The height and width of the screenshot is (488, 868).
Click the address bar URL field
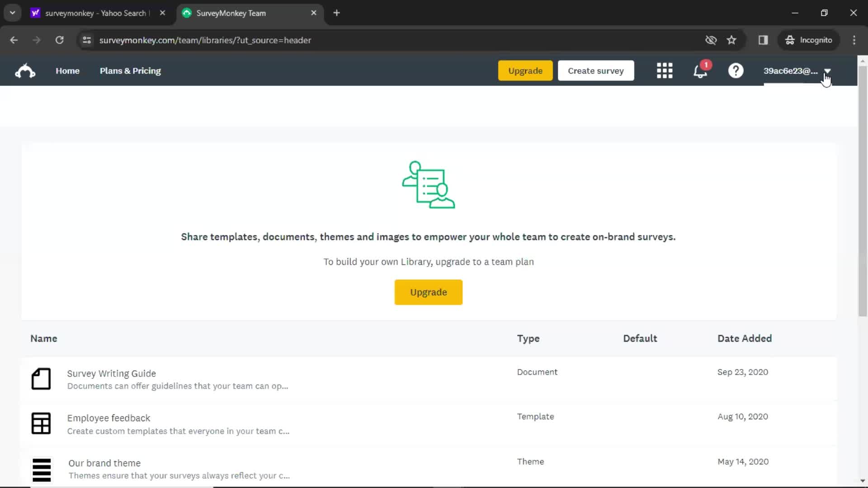[389, 40]
